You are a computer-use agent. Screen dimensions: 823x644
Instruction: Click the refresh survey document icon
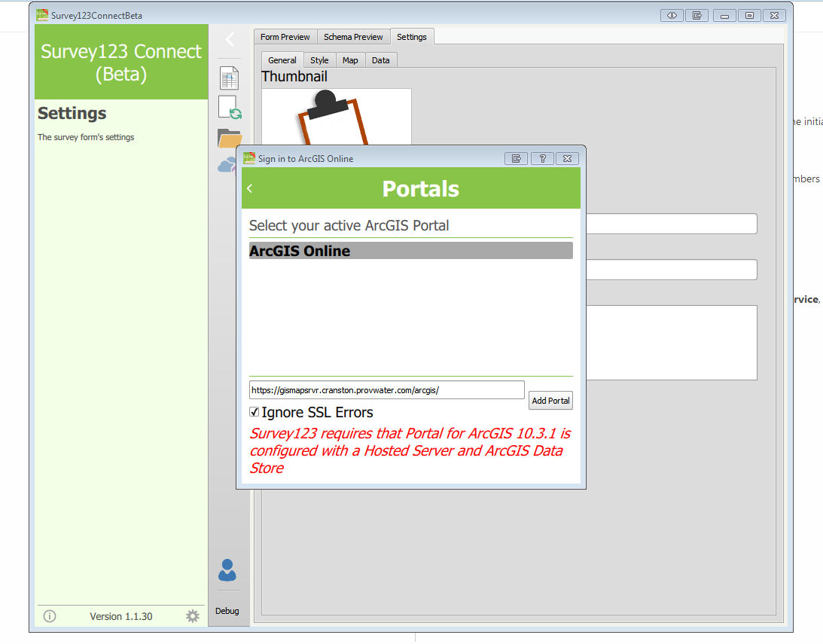click(230, 108)
